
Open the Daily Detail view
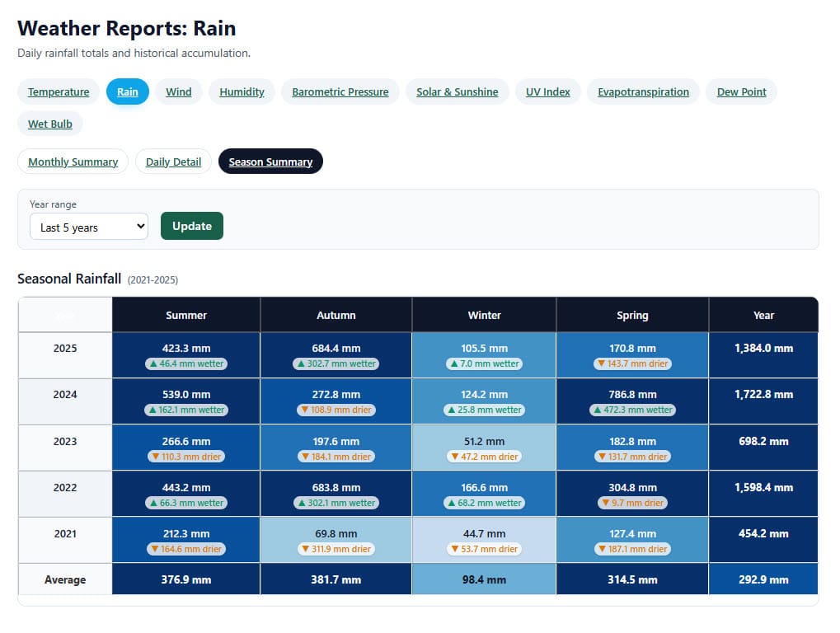coord(173,162)
